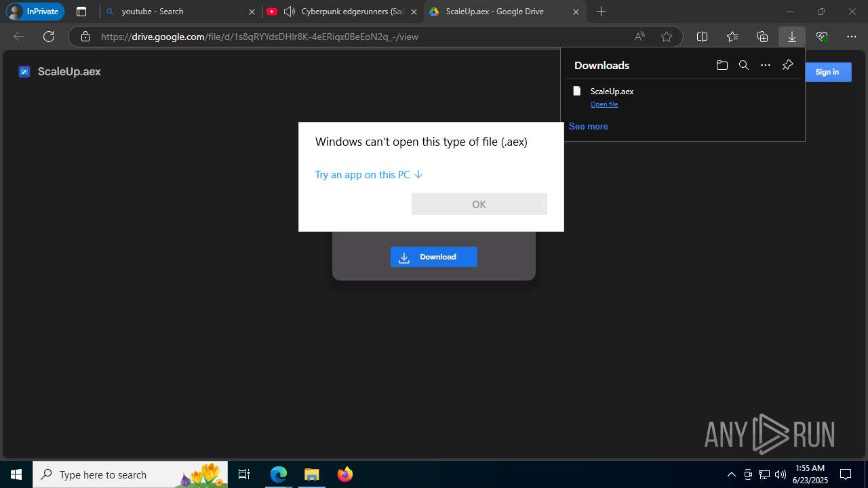View site information lock icon
This screenshot has width=868, height=488.
coord(85,37)
